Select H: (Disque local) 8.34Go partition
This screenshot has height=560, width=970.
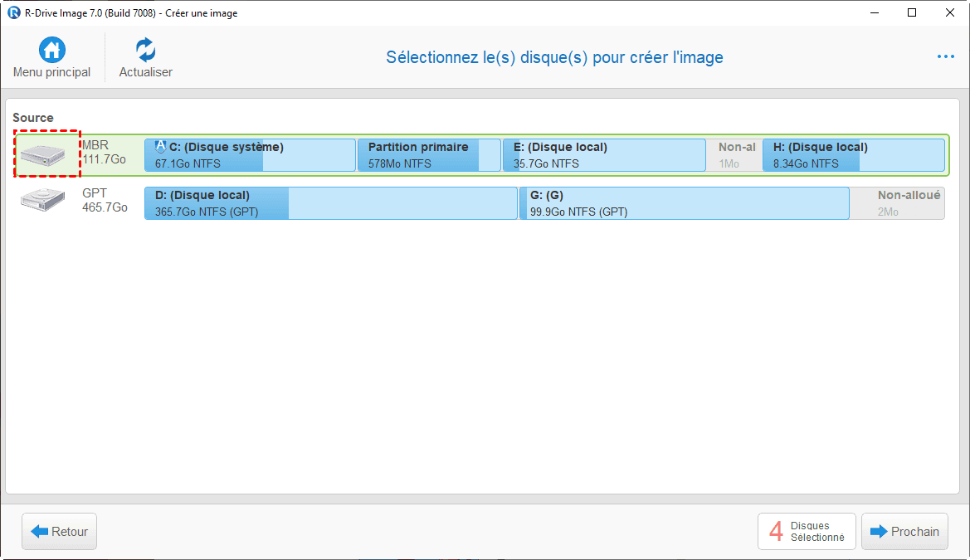[x=853, y=154]
